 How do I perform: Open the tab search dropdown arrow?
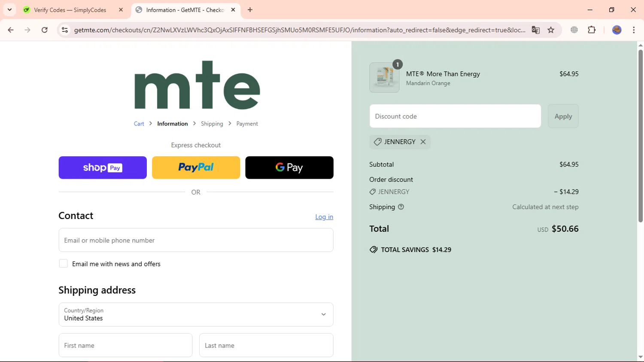tap(9, 9)
